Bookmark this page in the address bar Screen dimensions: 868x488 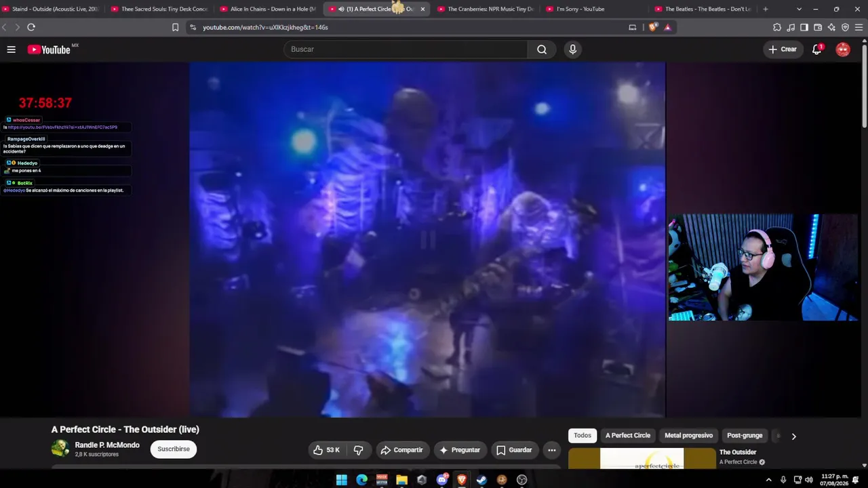point(175,27)
